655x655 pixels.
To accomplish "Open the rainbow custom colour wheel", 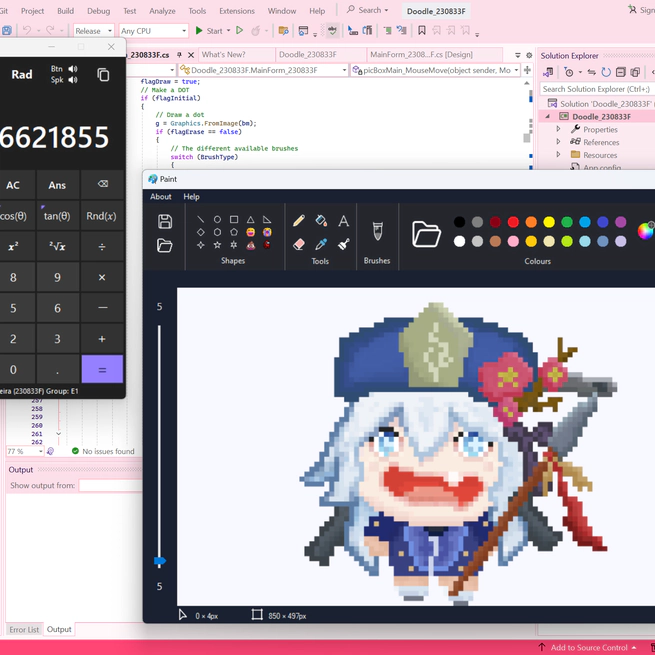I will (x=646, y=231).
